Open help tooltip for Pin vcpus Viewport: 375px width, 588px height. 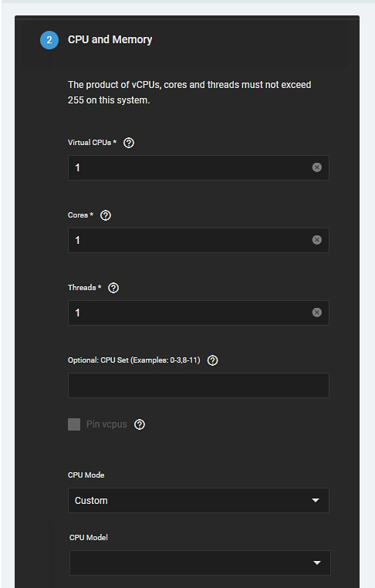click(140, 424)
